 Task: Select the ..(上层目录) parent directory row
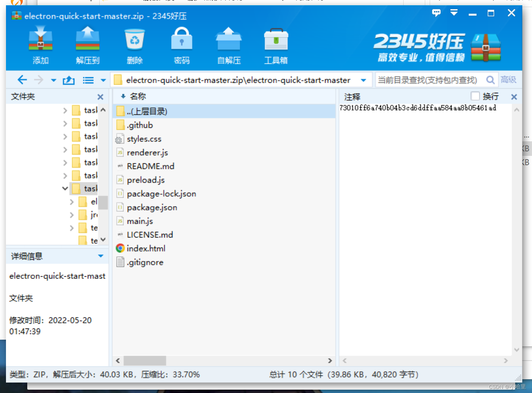[224, 111]
